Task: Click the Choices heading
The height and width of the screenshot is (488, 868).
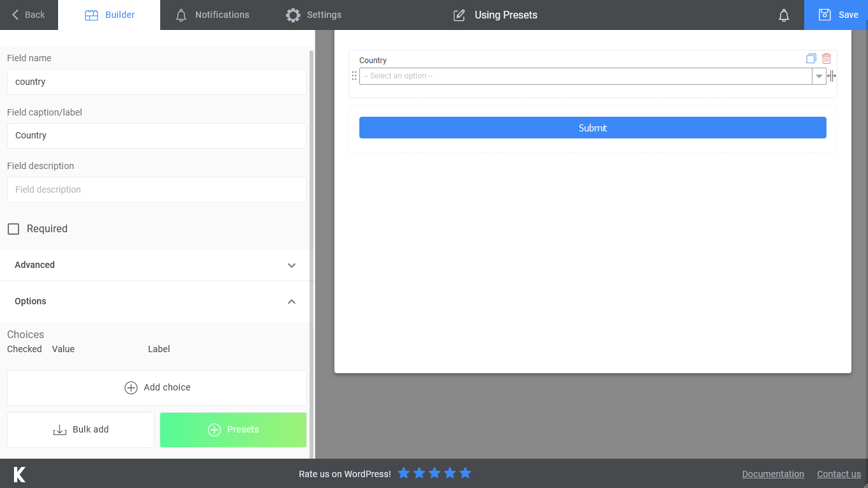Action: (26, 334)
